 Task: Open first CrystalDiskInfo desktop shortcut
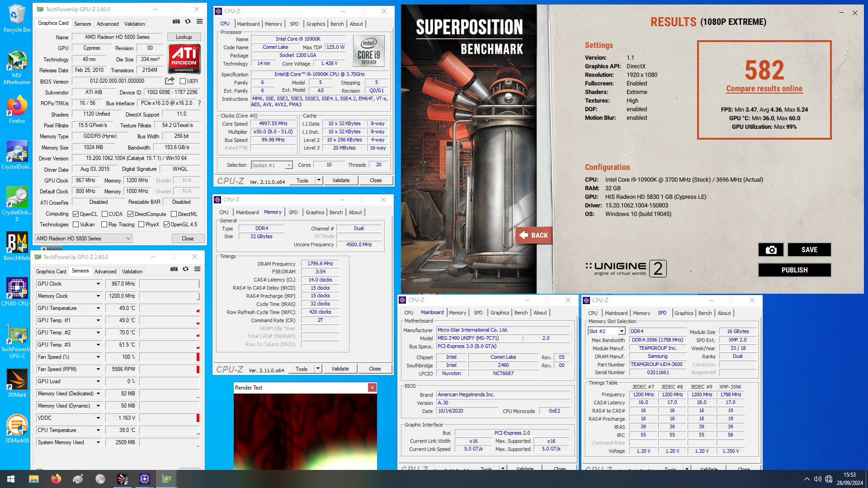17,155
